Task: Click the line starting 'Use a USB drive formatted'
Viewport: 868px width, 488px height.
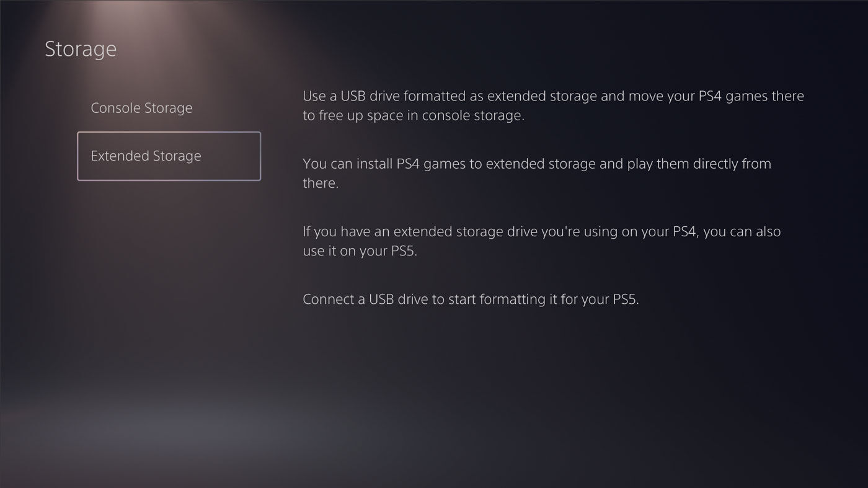Action: (553, 96)
